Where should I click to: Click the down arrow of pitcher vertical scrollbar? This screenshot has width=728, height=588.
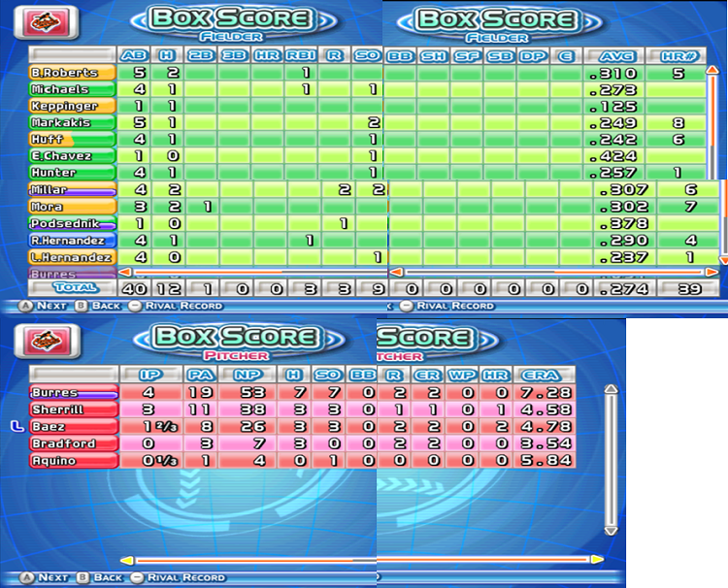coord(611,531)
